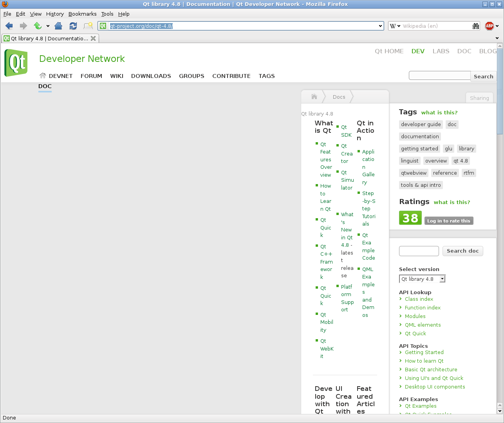Click the Qt site favicon in address bar
The height and width of the screenshot is (423, 504).
103,26
